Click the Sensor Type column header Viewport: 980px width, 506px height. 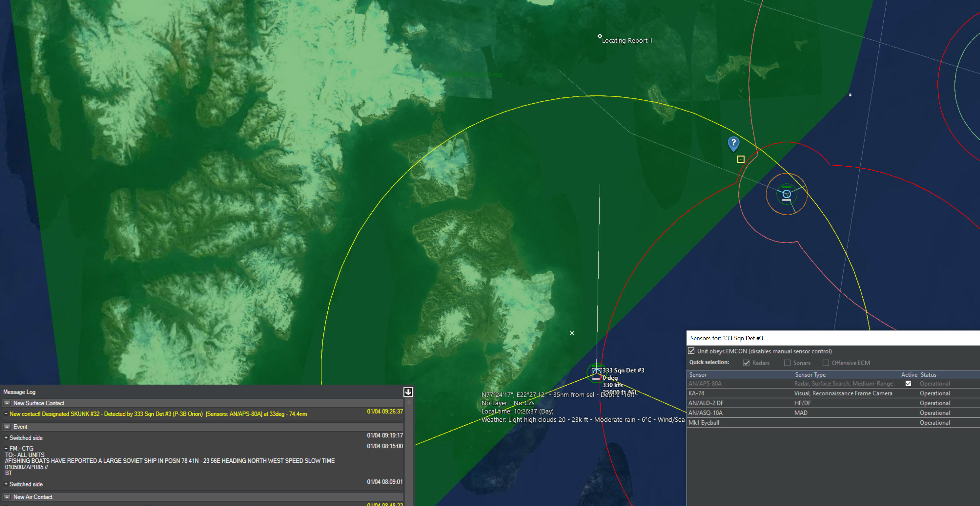[810, 375]
